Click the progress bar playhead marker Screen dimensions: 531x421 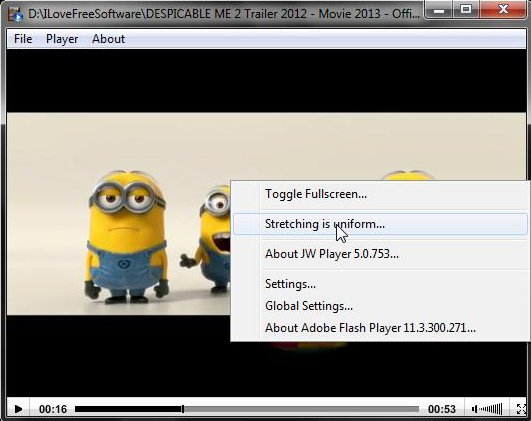(183, 409)
